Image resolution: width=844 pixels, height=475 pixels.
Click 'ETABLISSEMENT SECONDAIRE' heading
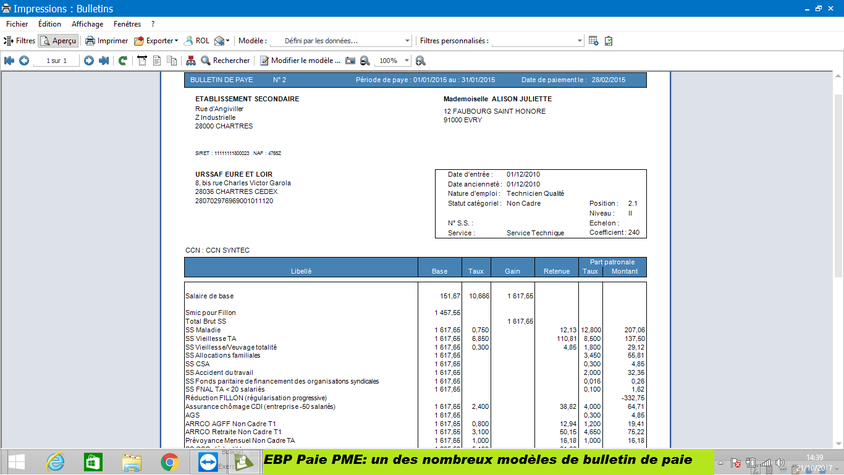tap(247, 99)
